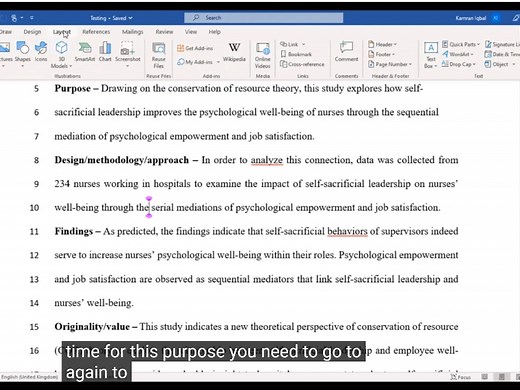Expand My Add-ins dropdown arrow
The height and width of the screenshot is (390, 520).
pos(218,62)
